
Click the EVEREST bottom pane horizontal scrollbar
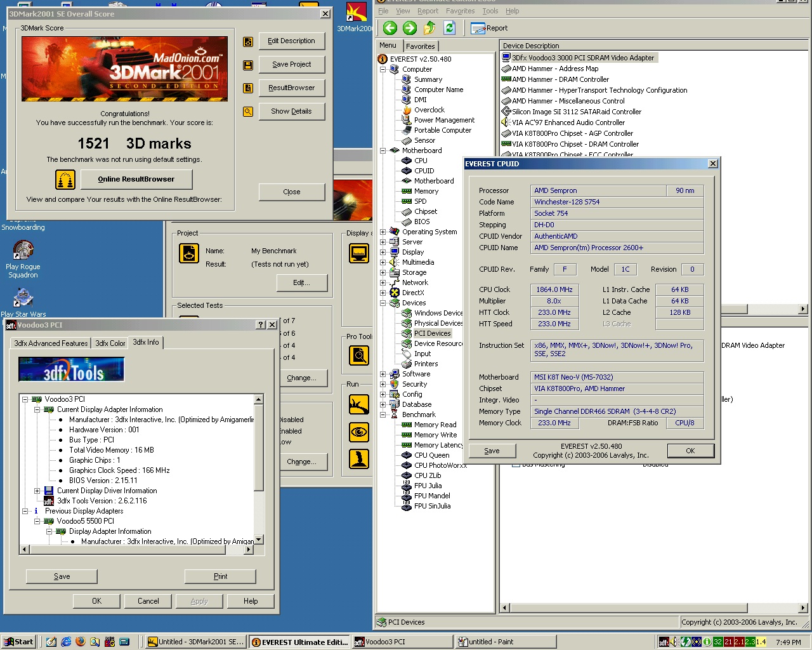(x=653, y=607)
